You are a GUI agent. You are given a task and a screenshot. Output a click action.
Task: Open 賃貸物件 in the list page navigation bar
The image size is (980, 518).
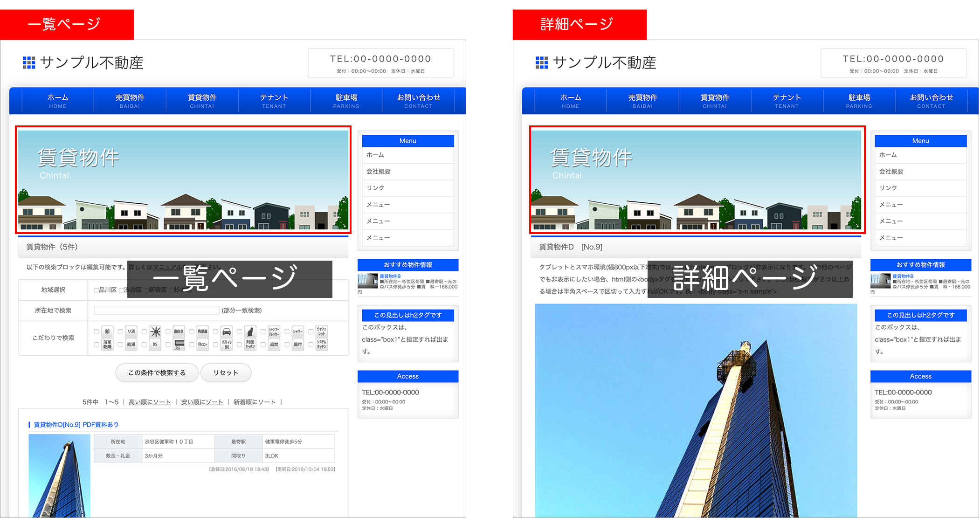(x=202, y=101)
